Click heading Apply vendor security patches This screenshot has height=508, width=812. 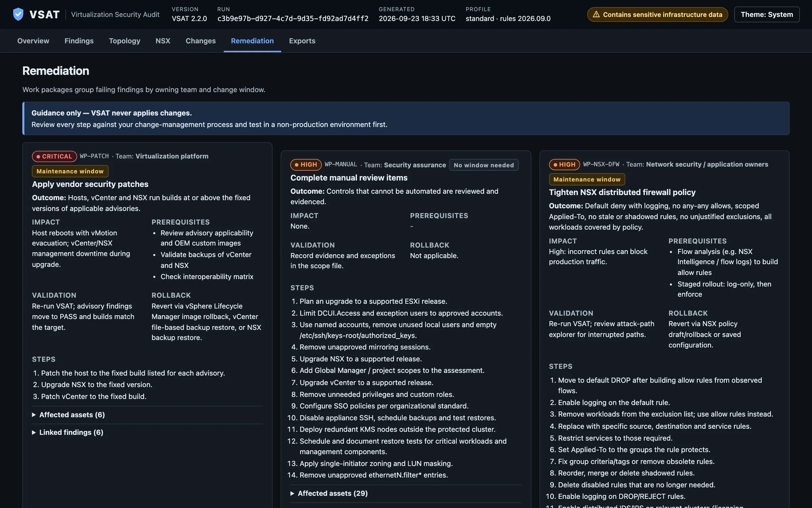90,184
